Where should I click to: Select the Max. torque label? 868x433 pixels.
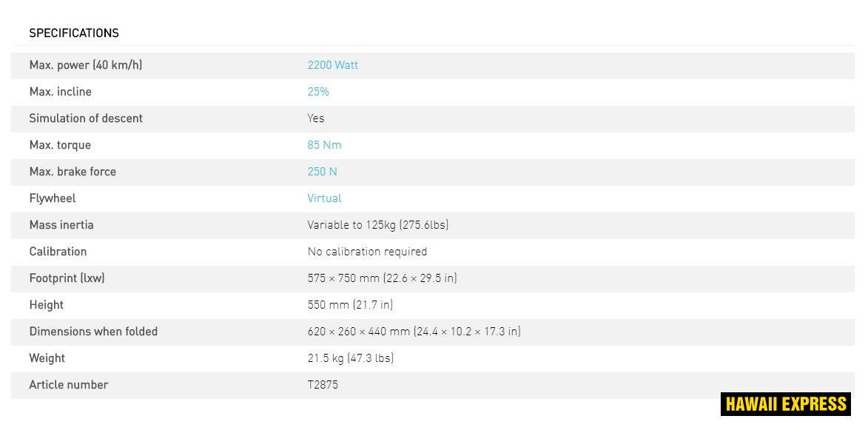[x=60, y=145]
